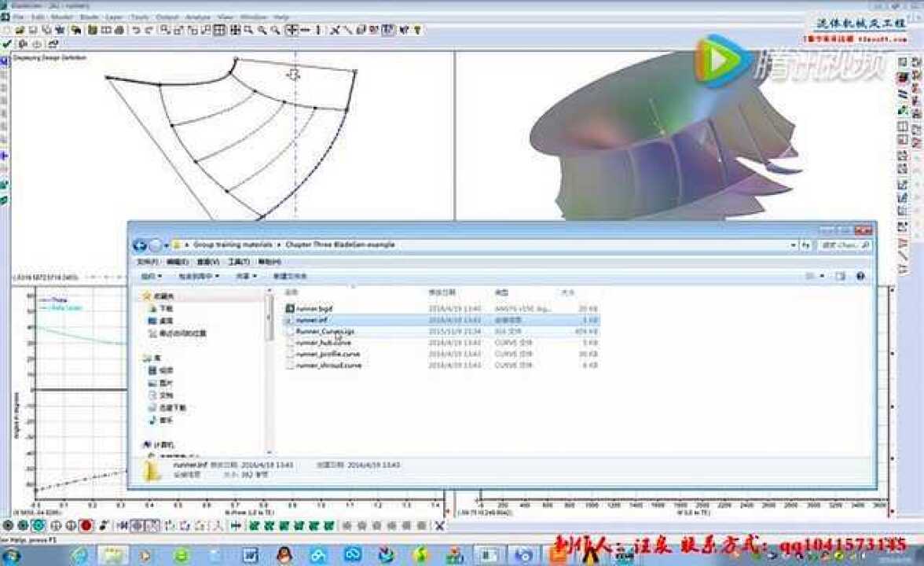
Task: Click the New folder button in the explorer toolbar
Action: [289, 276]
